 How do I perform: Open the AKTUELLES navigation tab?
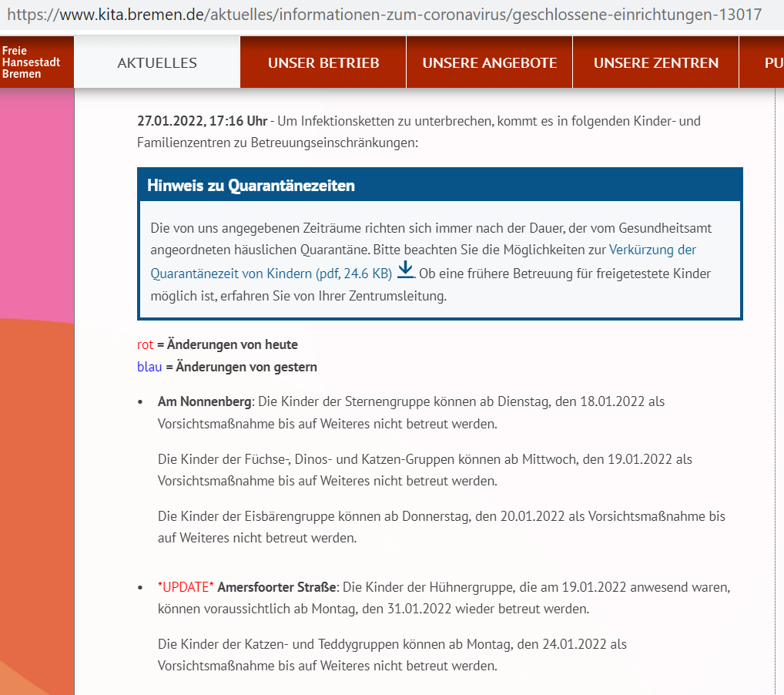pos(157,62)
